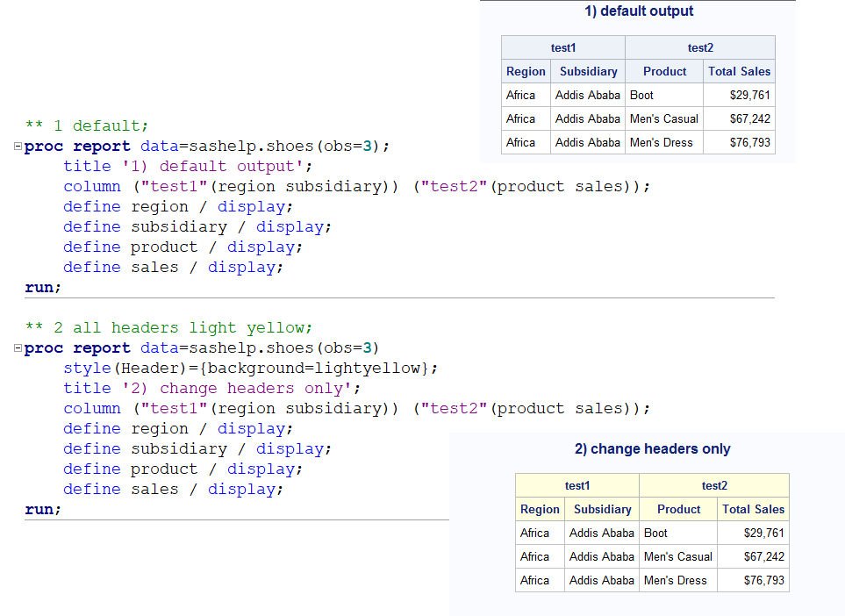Screen dimensions: 845x616
Task: Select an 'Addis Ababa' cell in table 1
Action: [x=588, y=95]
